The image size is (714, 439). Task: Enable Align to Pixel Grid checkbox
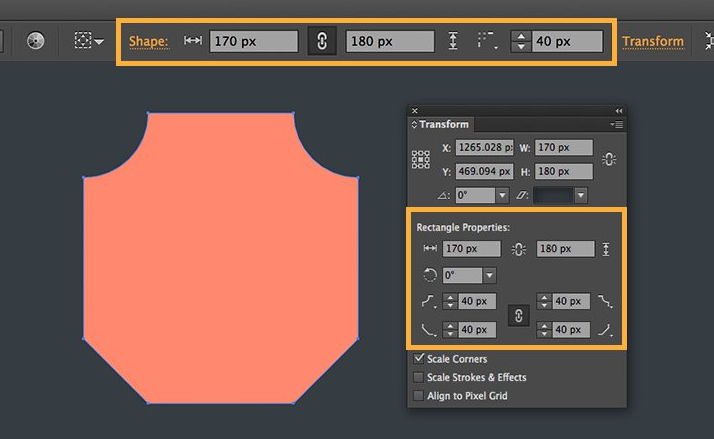[418, 396]
